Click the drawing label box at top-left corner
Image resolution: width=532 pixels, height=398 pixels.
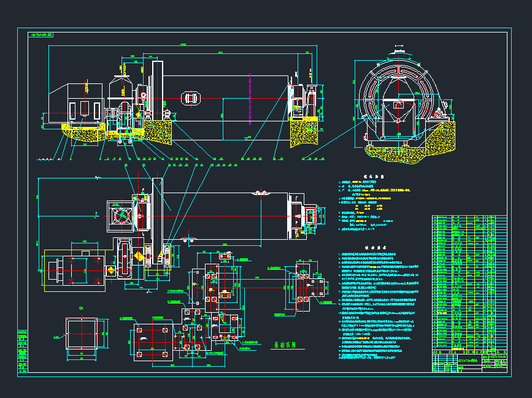[x=41, y=35]
